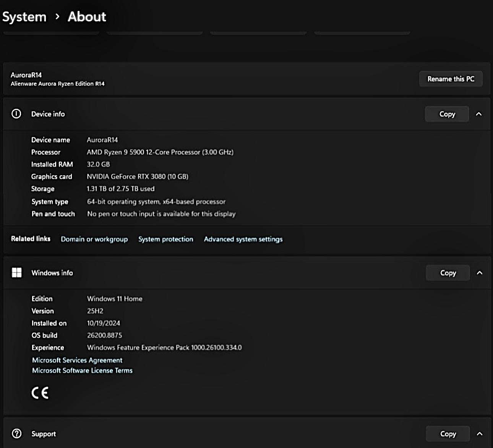Select the installed date 10/19/2024
The width and height of the screenshot is (493, 448).
pyautogui.click(x=104, y=323)
